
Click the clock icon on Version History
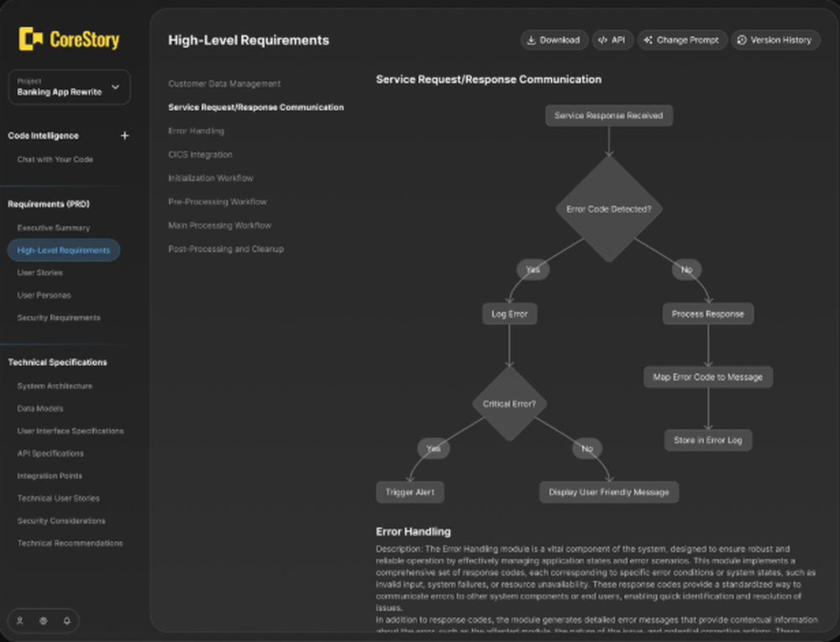point(742,39)
